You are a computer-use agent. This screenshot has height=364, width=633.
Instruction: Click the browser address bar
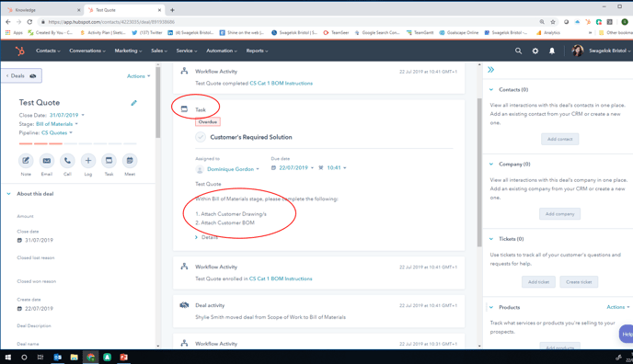[291, 22]
